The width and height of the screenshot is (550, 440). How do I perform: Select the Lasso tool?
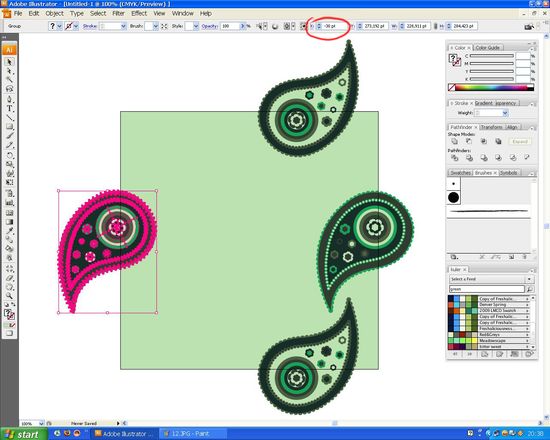click(9, 89)
